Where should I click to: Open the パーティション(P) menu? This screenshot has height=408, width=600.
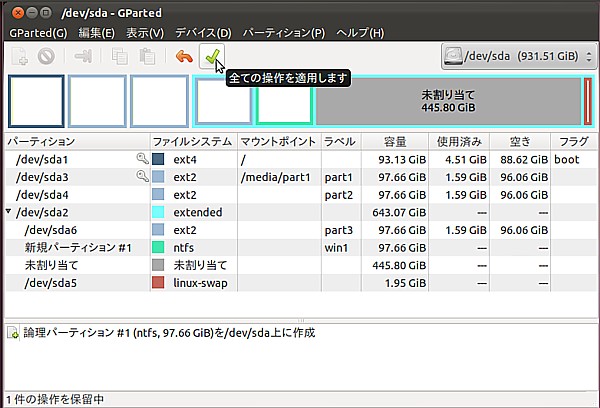tap(284, 33)
